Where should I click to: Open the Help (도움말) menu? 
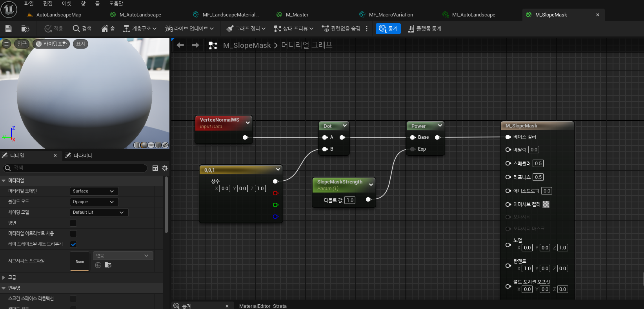pos(116,4)
